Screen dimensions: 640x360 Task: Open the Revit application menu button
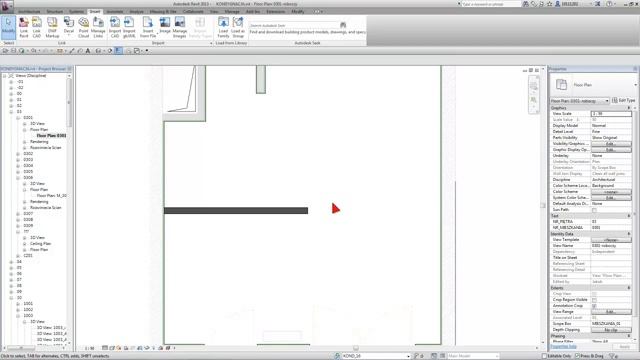7,6
